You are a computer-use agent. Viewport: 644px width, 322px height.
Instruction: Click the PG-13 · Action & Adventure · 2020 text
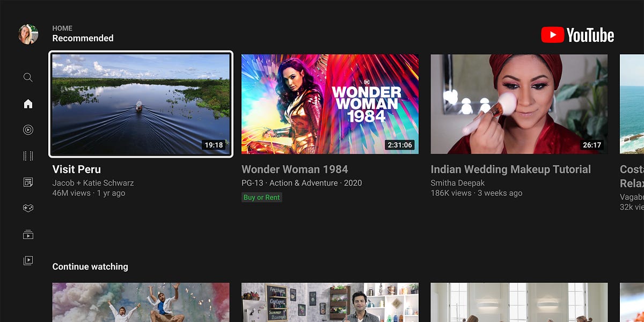click(x=302, y=183)
